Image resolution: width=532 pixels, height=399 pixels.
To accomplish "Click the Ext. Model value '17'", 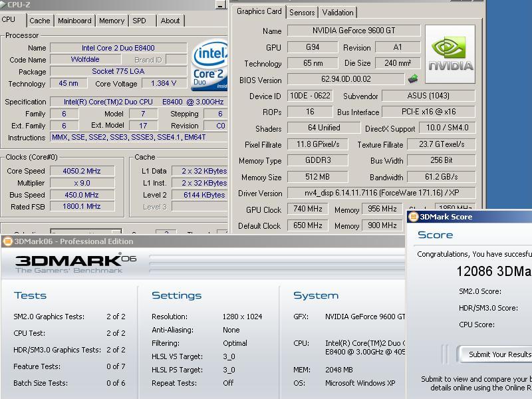I will pos(143,126).
